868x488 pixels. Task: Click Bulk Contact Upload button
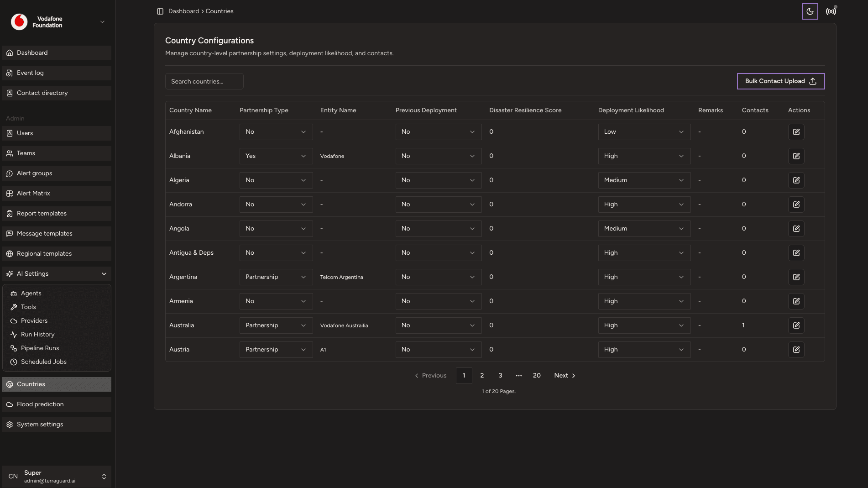coord(780,81)
